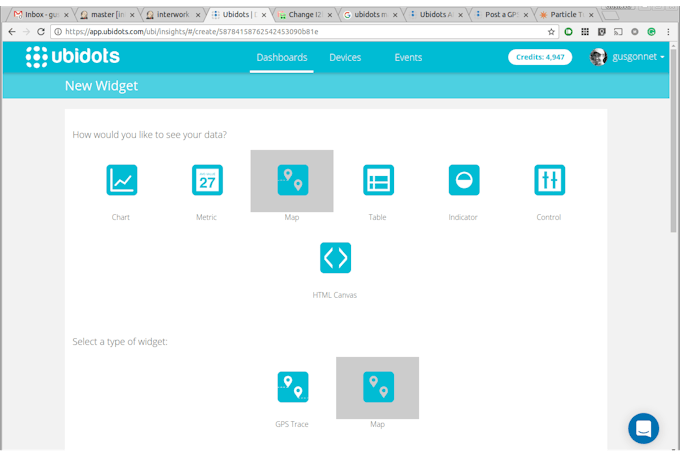This screenshot has width=680, height=457.
Task: Click the user avatar picture
Action: click(x=598, y=57)
